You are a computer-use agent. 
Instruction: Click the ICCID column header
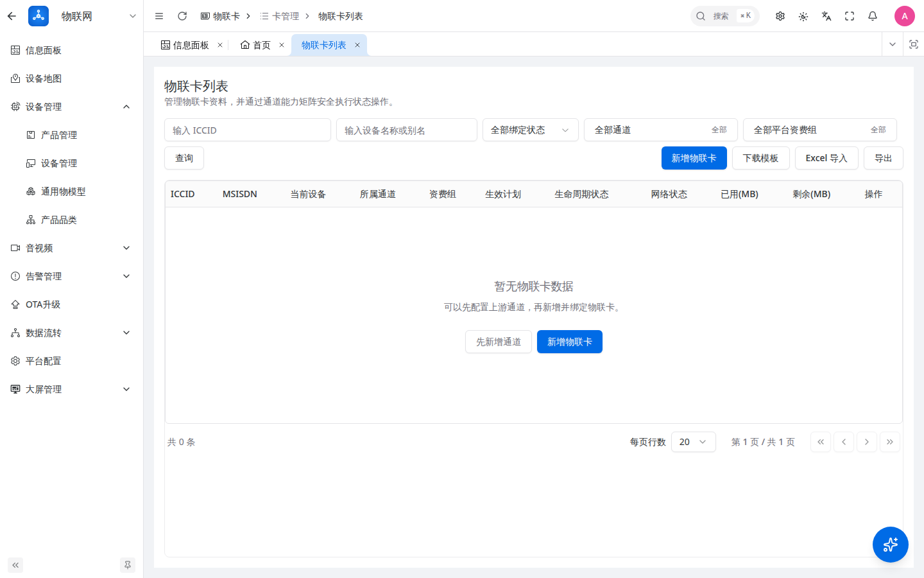183,194
